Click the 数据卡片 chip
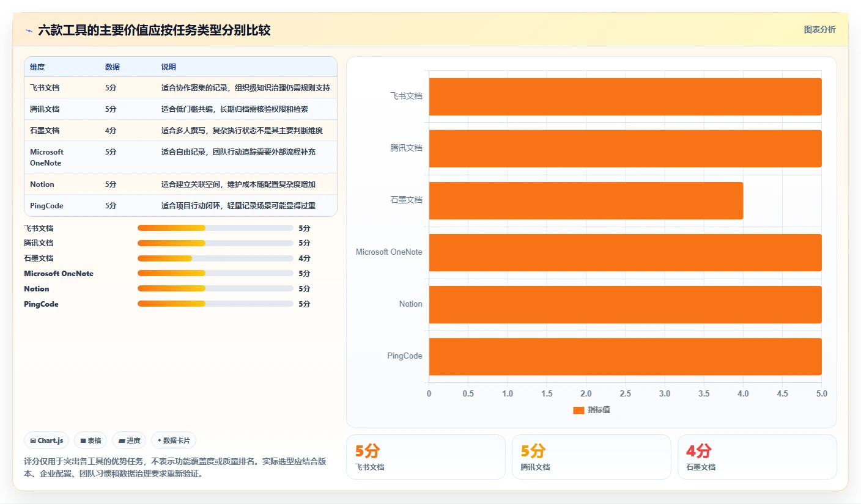The image size is (861, 504). 174,440
